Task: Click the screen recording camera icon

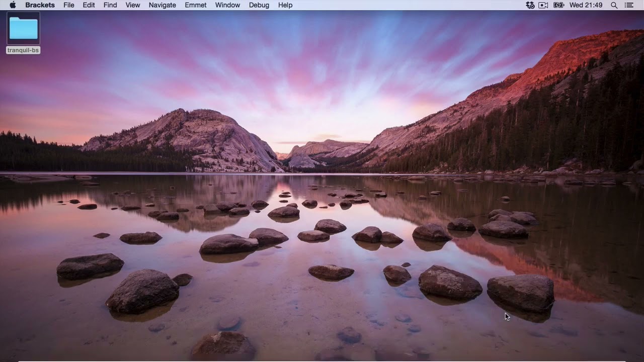Action: coord(543,5)
